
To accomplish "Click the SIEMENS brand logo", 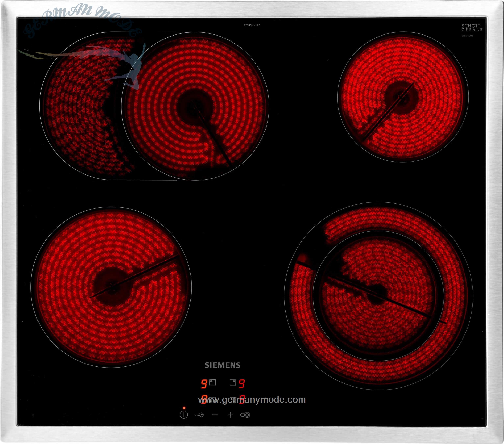I will pos(222,365).
